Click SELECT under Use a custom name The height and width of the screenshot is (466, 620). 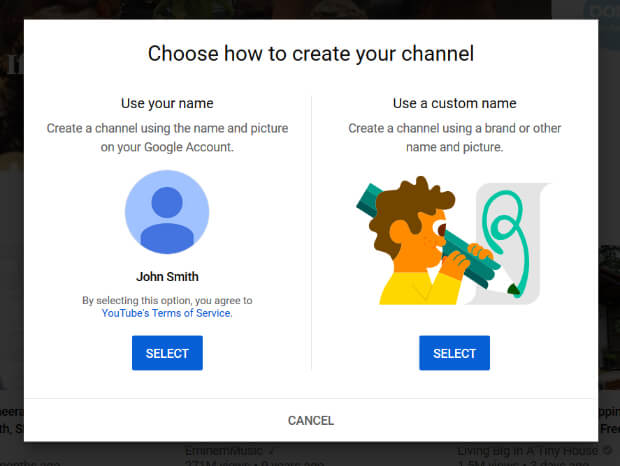coord(454,353)
